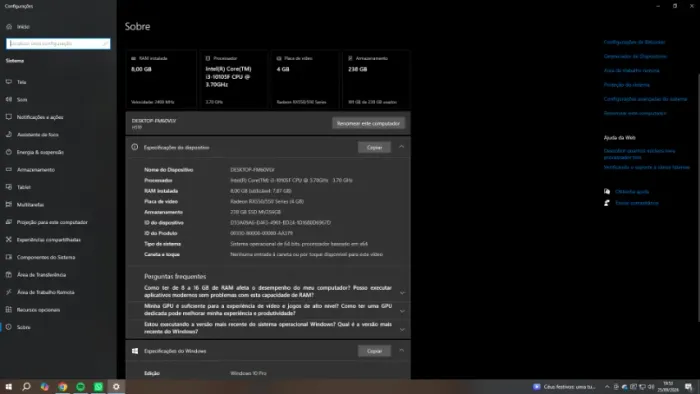The image size is (700, 394).
Task: Open Spotify from the taskbar
Action: (80, 386)
